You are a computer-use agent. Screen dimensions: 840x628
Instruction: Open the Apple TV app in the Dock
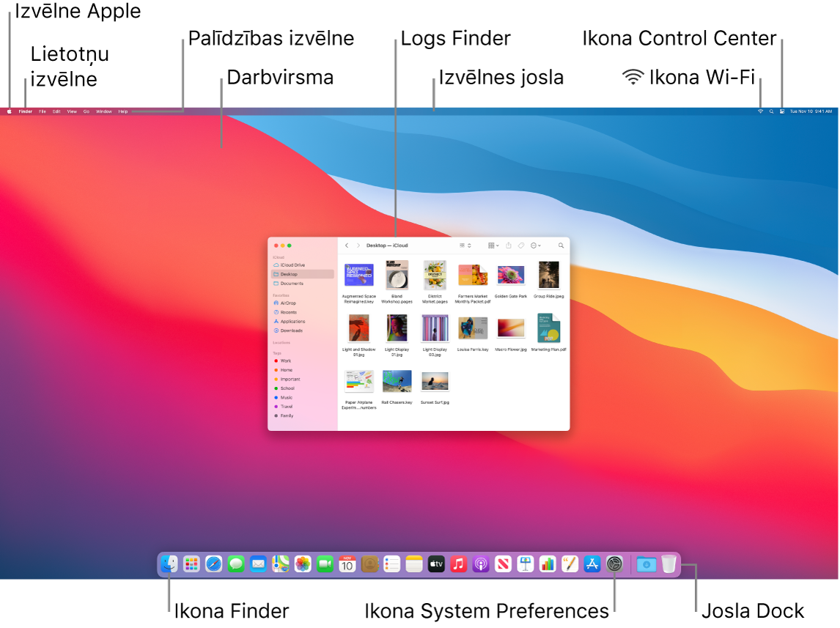click(436, 564)
